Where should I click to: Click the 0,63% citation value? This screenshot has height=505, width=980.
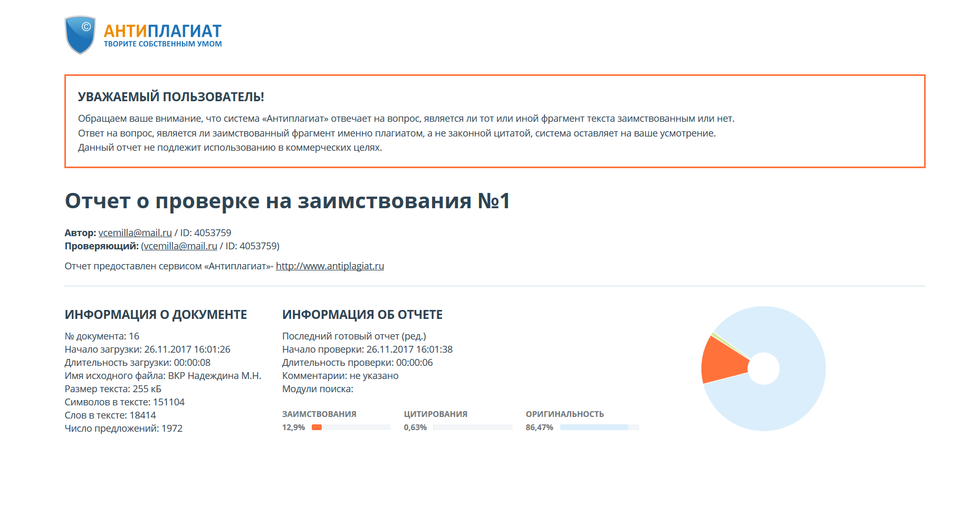[x=415, y=428]
